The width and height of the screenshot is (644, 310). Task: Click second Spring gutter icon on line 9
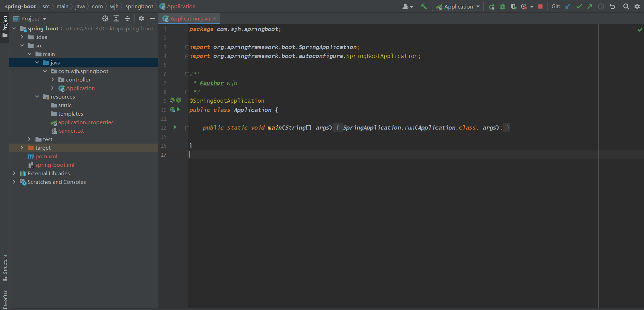[178, 100]
